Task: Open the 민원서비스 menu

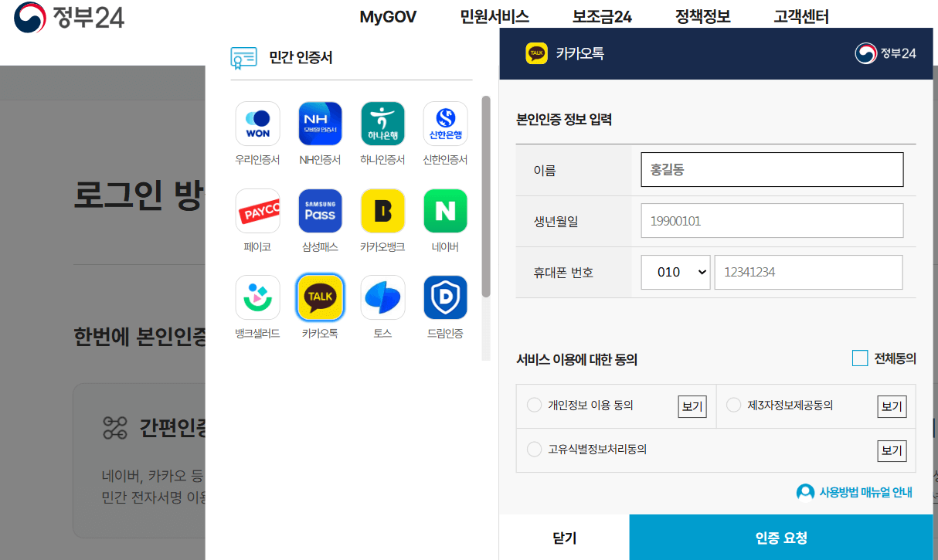Action: coord(494,17)
